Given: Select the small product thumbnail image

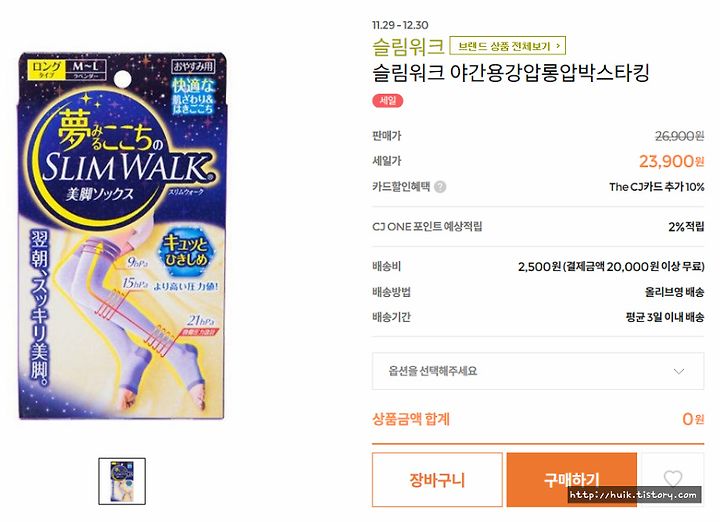Looking at the screenshot, I should point(122,481).
